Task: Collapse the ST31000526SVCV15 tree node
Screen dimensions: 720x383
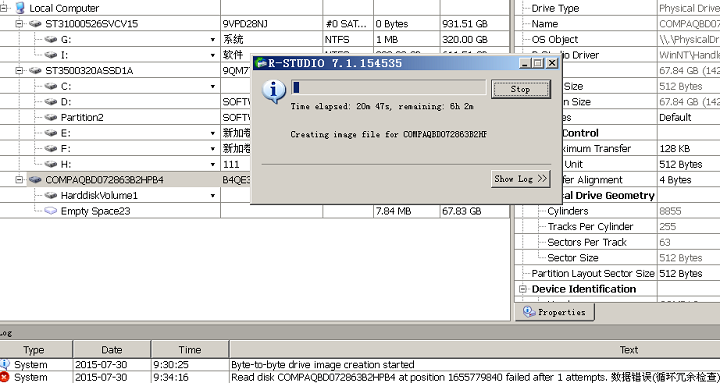Action: (19, 23)
